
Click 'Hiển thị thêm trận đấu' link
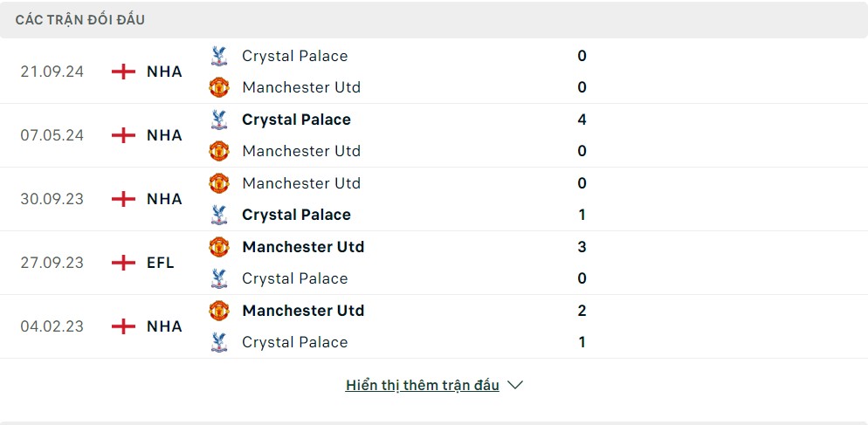pos(423,385)
